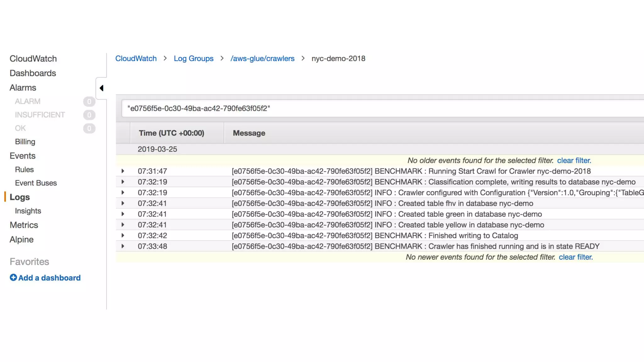Click the plus icon beside Add a dashboard
The width and height of the screenshot is (644, 362).
pos(13,277)
